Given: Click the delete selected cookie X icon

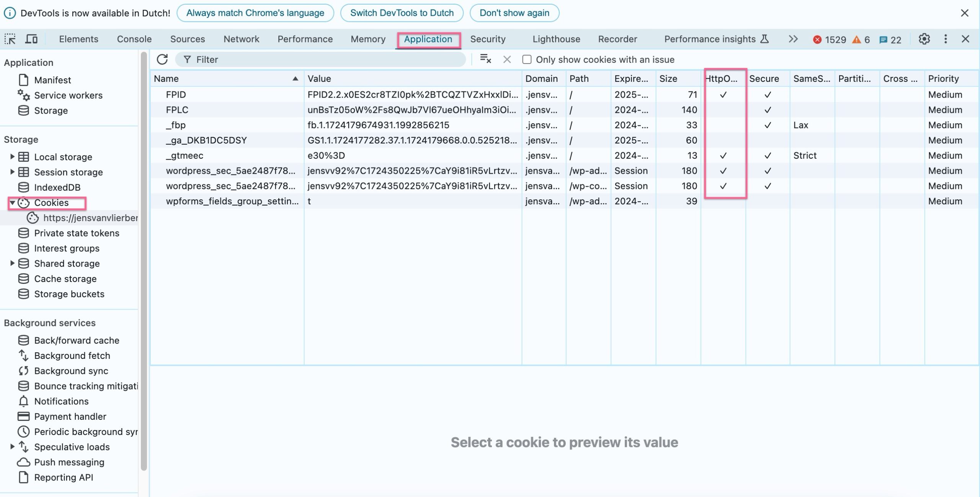Looking at the screenshot, I should [x=507, y=59].
